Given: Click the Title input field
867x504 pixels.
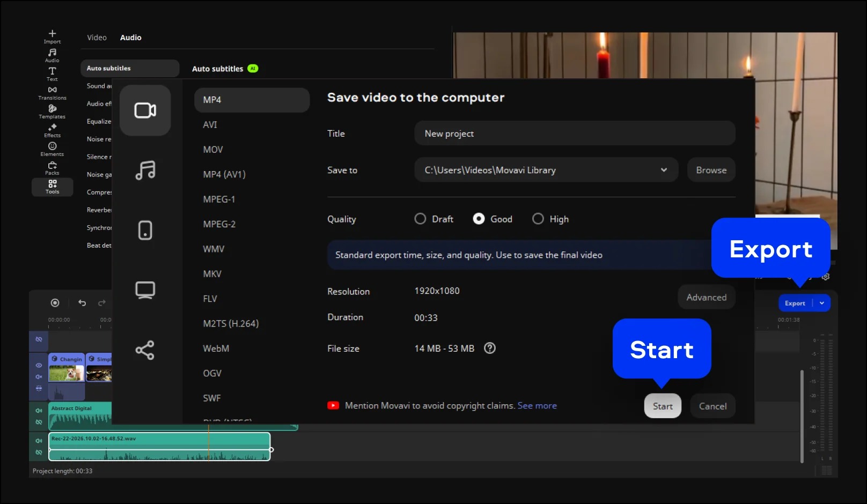Looking at the screenshot, I should pos(575,133).
